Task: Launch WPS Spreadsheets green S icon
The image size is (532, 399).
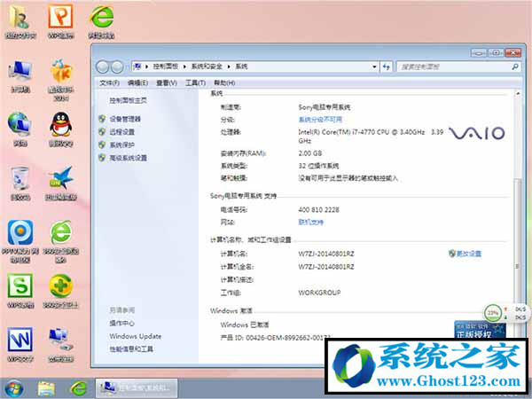Action: point(20,291)
